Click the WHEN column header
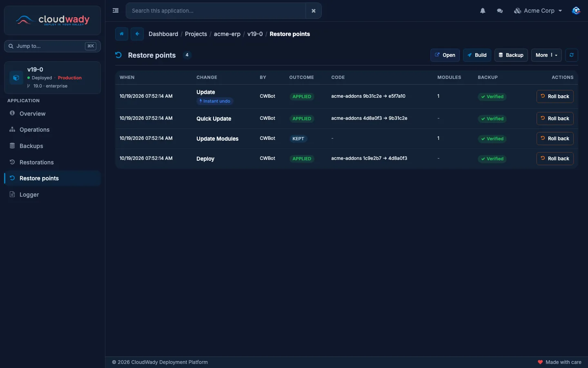The width and height of the screenshot is (588, 368). (127, 77)
